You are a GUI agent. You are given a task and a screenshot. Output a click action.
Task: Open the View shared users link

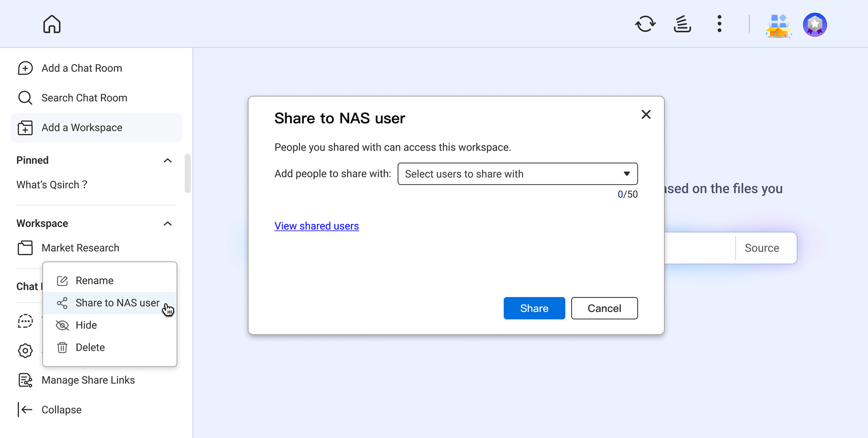316,226
